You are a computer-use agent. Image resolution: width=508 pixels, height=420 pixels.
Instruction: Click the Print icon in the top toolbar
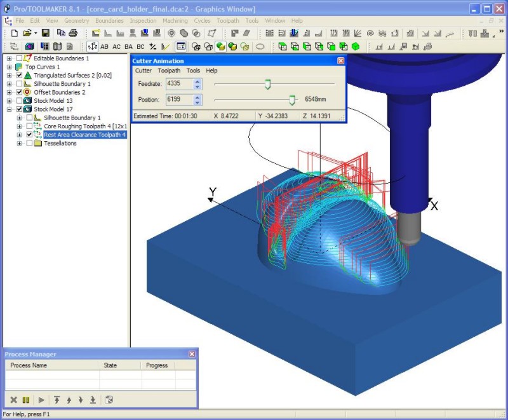[x=73, y=33]
